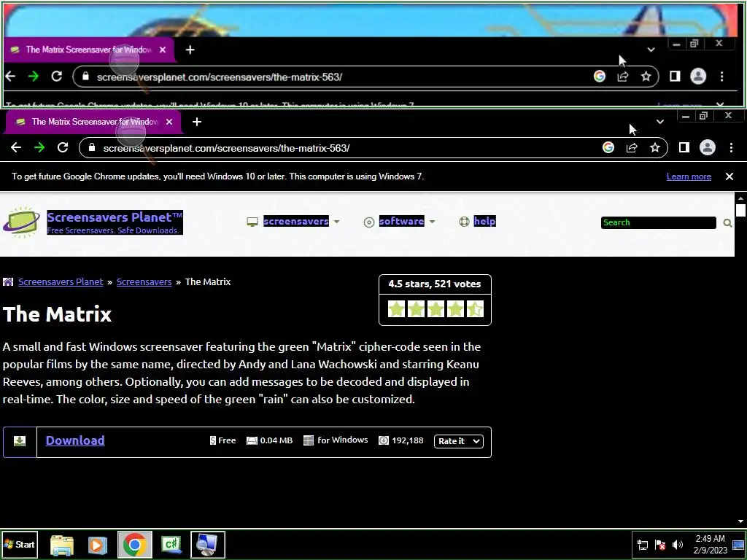Image resolution: width=747 pixels, height=560 pixels.
Task: Click the site Search field
Action: [659, 222]
